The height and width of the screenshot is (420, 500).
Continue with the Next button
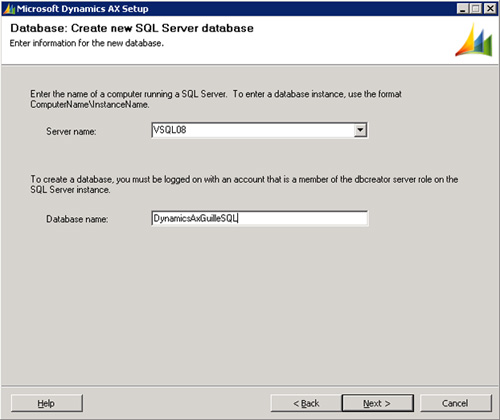tap(377, 403)
